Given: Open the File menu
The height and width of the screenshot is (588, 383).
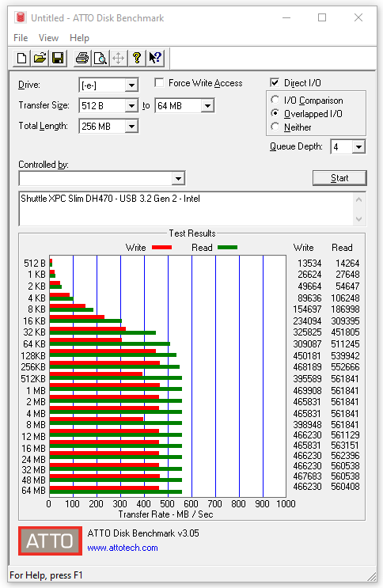Looking at the screenshot, I should (x=21, y=38).
